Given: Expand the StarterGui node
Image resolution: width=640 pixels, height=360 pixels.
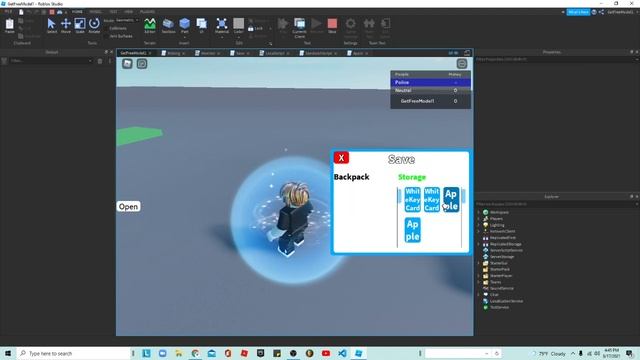Looking at the screenshot, I should [x=479, y=263].
